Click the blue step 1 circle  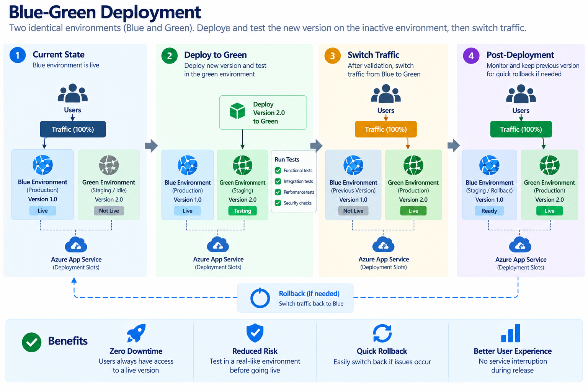[x=18, y=55]
